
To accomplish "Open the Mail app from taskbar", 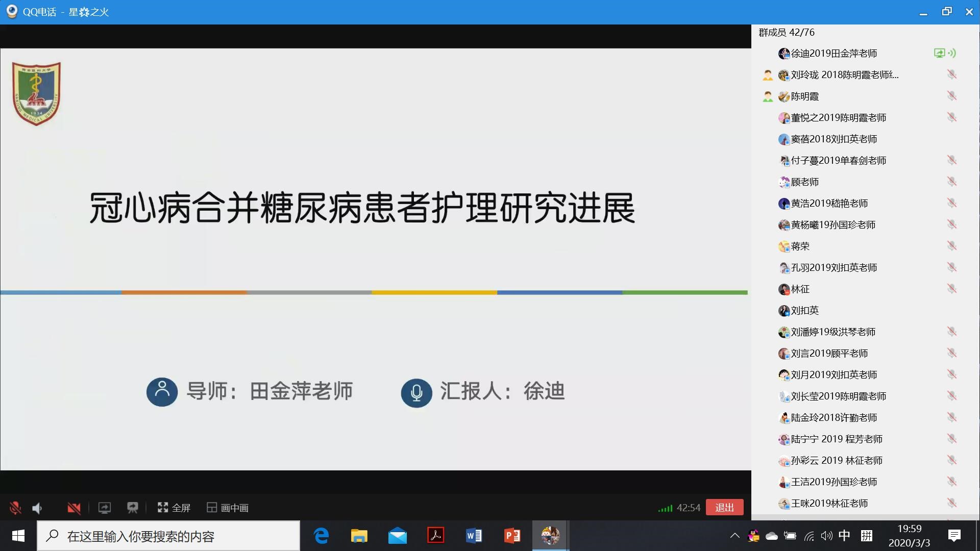I will (397, 536).
